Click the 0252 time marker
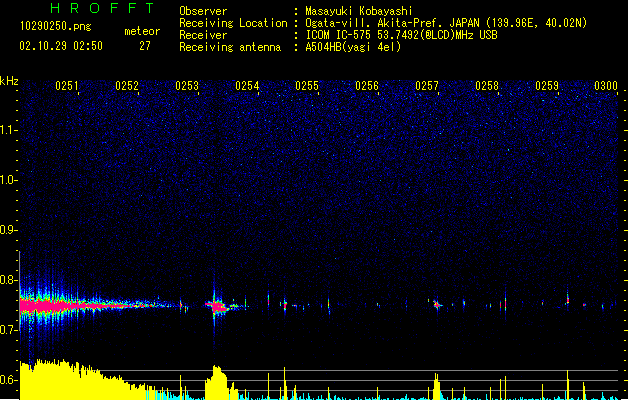629x400 pixels. click(127, 86)
